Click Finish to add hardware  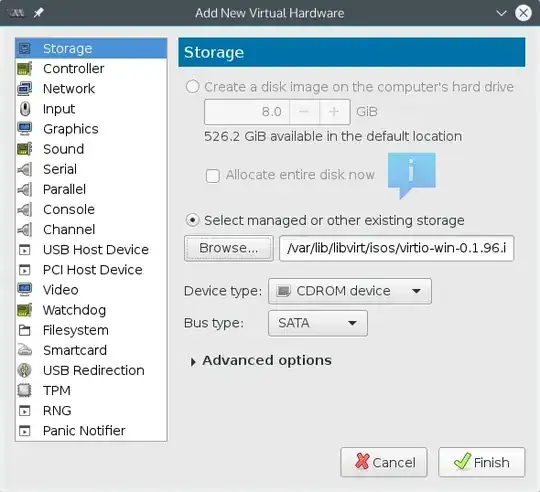pyautogui.click(x=481, y=462)
